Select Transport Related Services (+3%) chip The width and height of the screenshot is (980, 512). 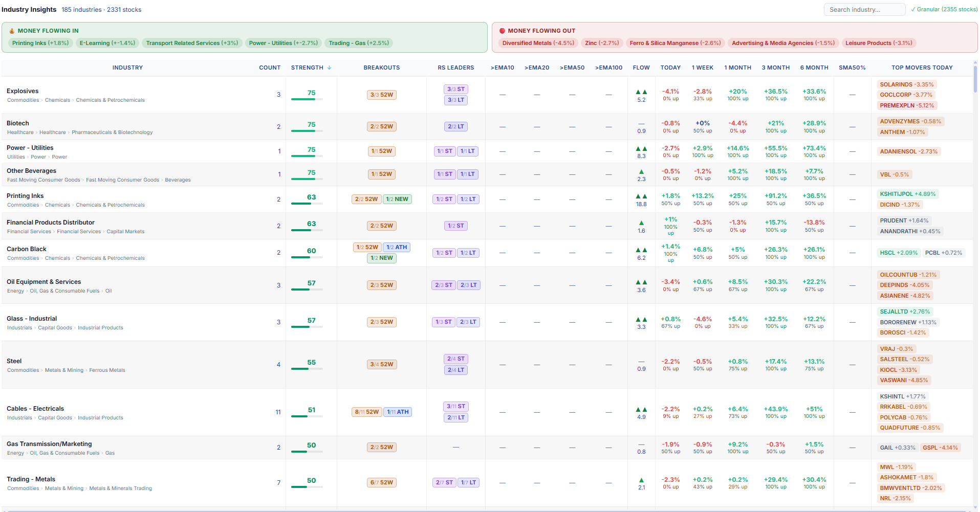pyautogui.click(x=192, y=43)
